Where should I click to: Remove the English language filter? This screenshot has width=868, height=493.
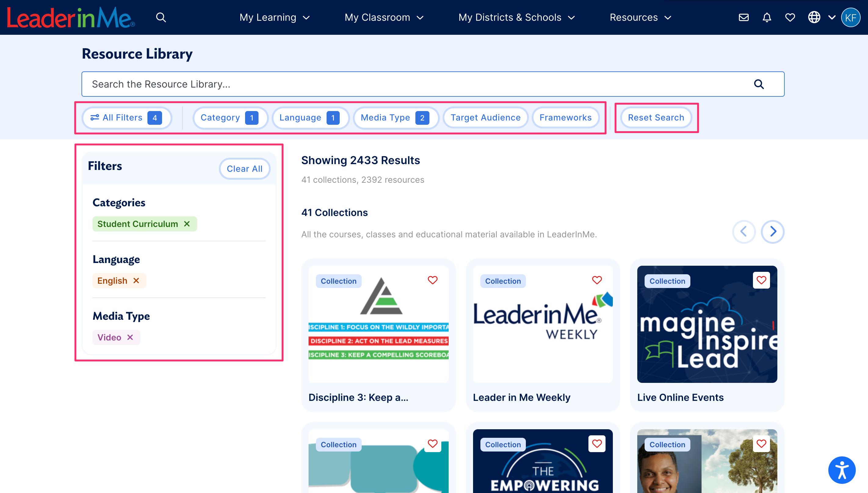[x=136, y=280]
